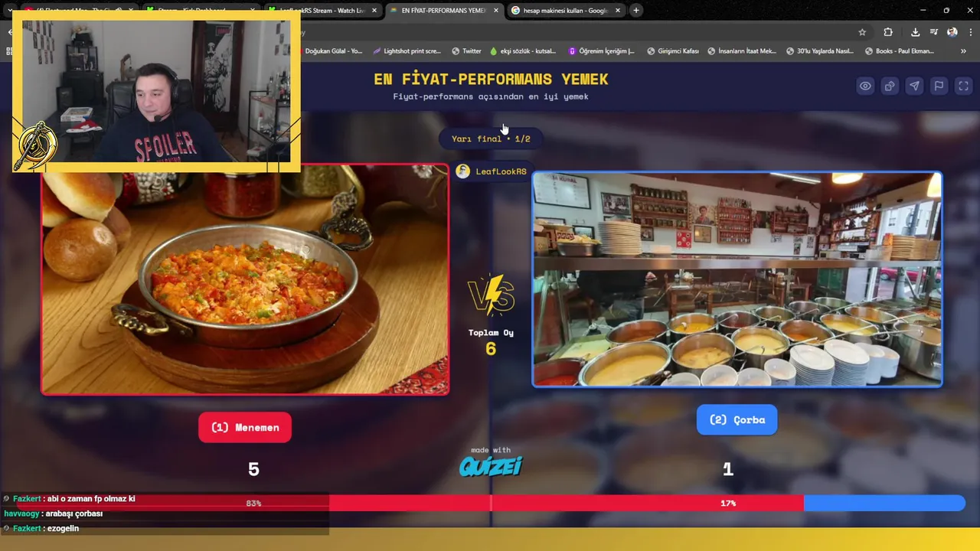Open the Öğrenim İçeriğim bookmark
The width and height of the screenshot is (980, 551).
601,51
